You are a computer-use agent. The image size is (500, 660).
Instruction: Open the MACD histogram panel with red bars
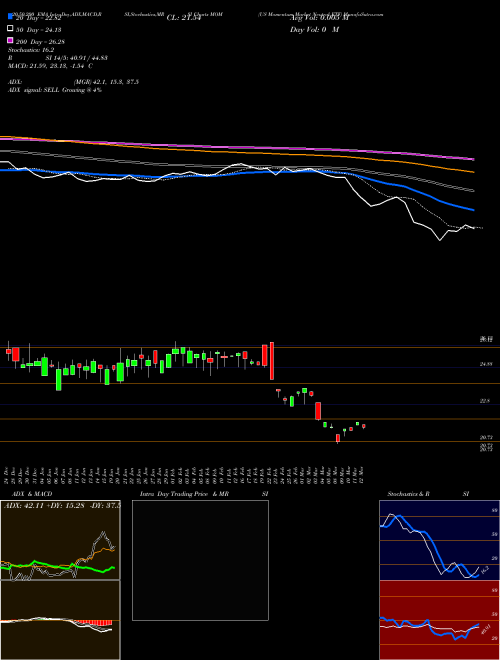60,620
